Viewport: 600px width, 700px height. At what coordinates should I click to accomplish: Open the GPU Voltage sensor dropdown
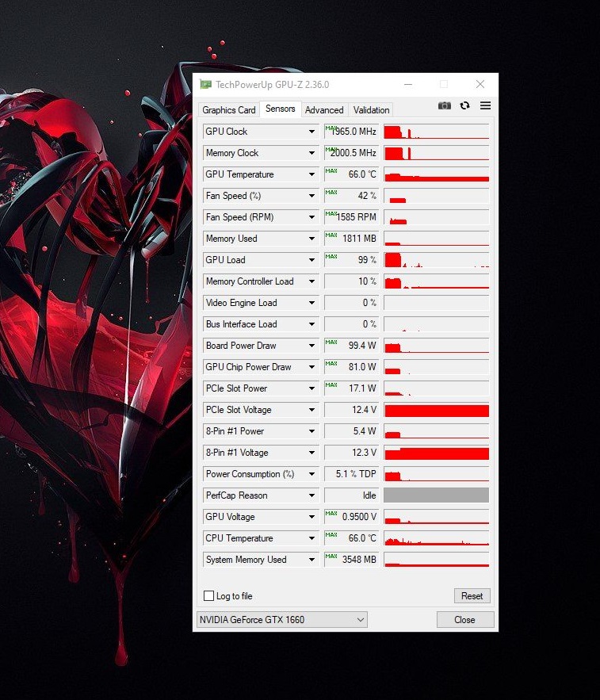[311, 518]
